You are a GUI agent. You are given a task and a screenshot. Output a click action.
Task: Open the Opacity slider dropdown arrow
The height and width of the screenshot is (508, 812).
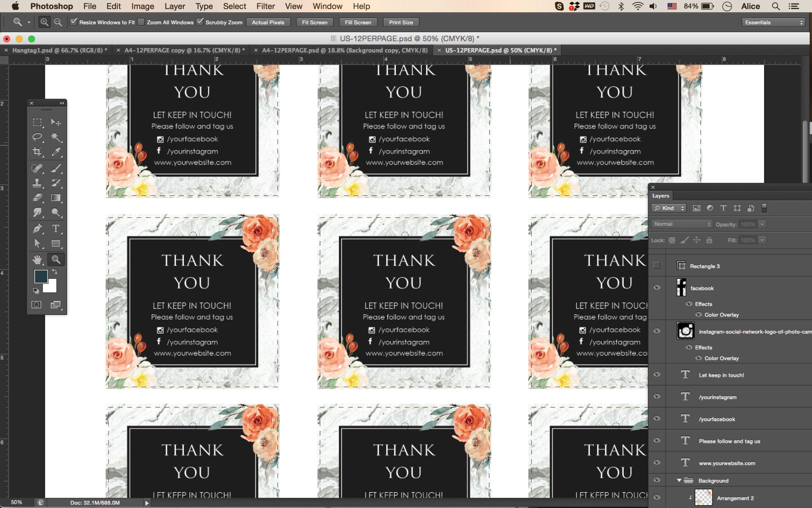(762, 224)
